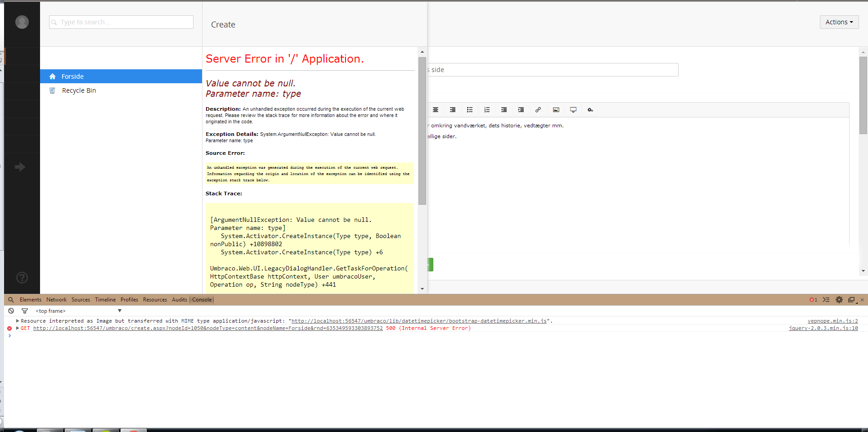
Task: Clear the console log with circle-slash icon
Action: [11, 311]
